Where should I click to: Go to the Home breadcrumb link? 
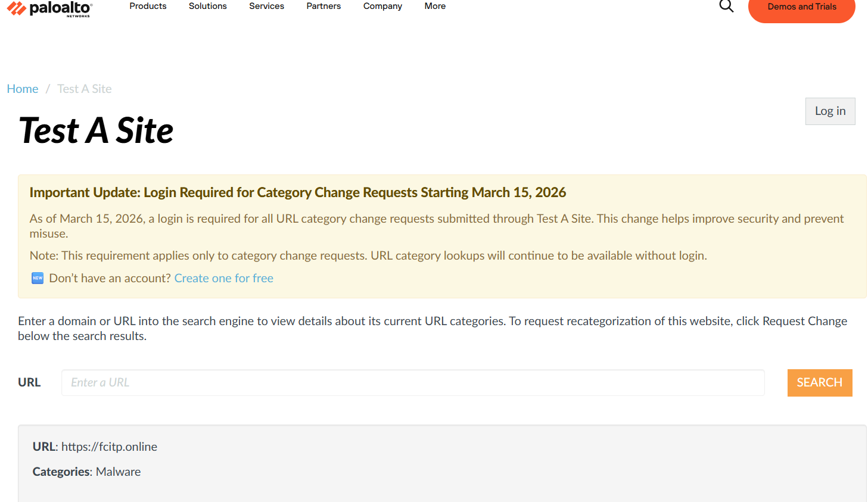23,89
